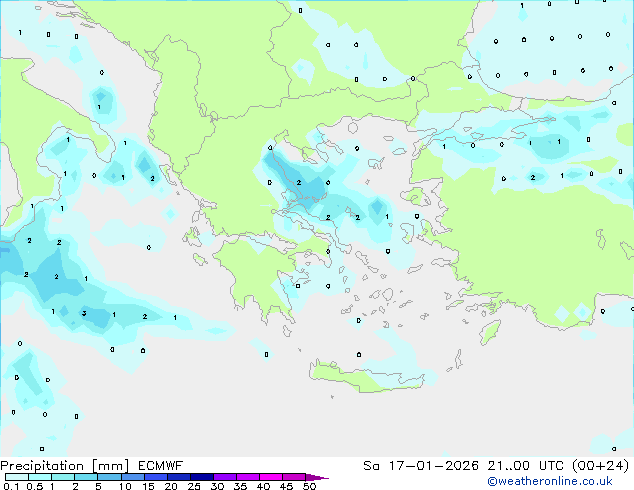634x490 pixels.
Task: Pick the 25–30 mm navy legend swatch
Action: tap(202, 477)
